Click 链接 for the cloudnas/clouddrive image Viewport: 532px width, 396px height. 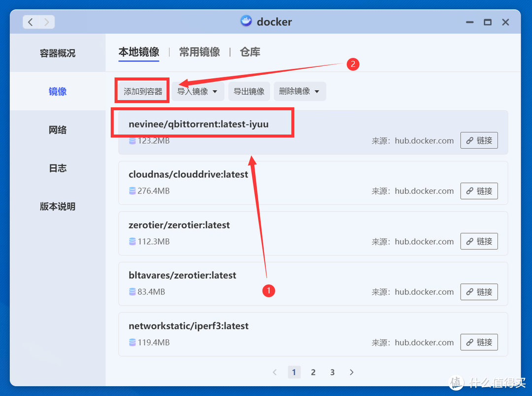(479, 191)
